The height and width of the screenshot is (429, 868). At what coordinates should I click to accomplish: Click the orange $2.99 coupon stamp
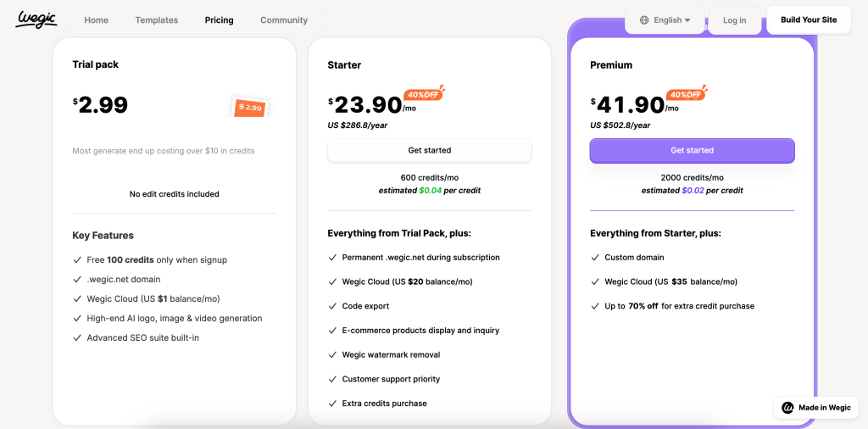(x=251, y=106)
